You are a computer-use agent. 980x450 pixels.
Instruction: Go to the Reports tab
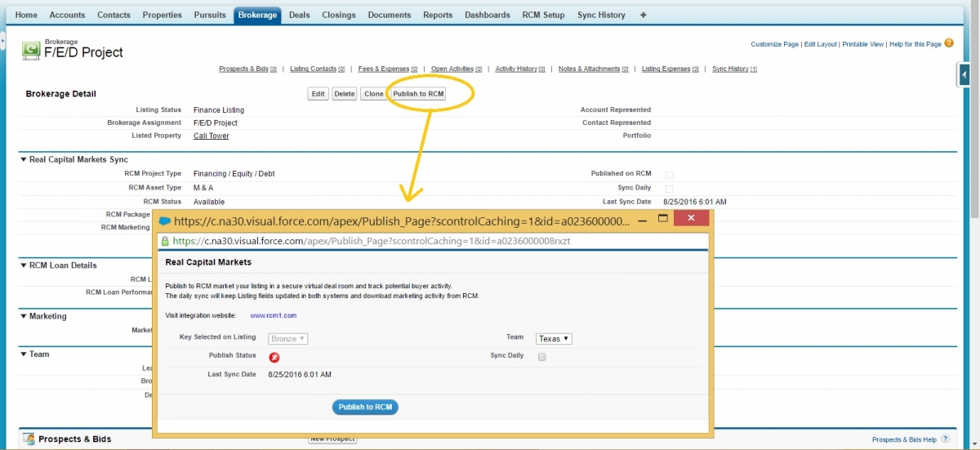[438, 15]
